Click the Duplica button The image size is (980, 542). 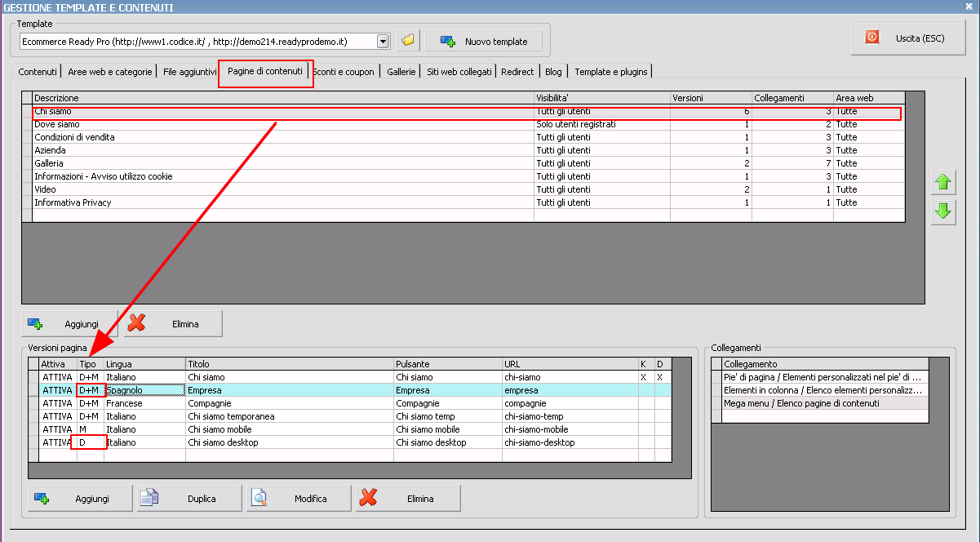(x=189, y=498)
